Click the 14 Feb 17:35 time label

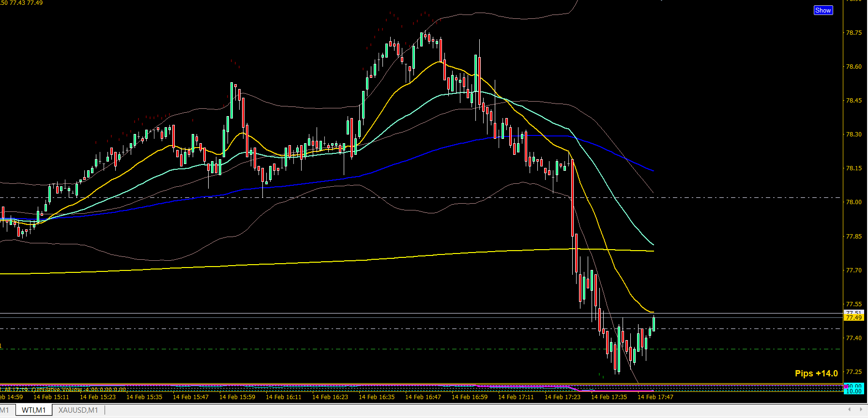(x=609, y=397)
